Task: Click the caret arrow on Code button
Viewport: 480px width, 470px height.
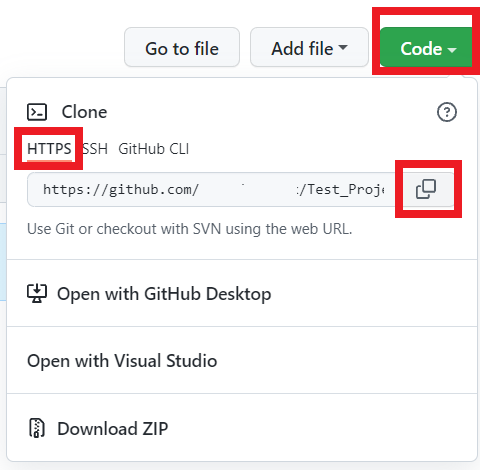Action: pyautogui.click(x=452, y=50)
